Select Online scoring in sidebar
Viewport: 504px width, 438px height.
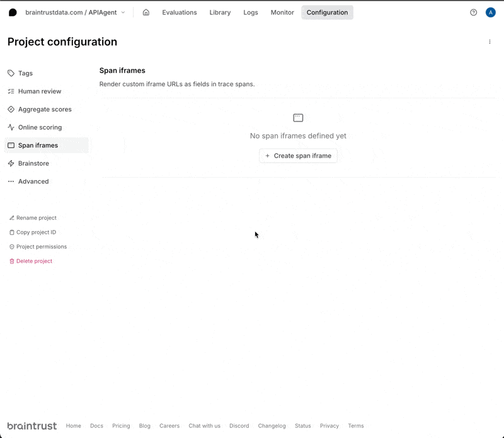[x=40, y=127]
